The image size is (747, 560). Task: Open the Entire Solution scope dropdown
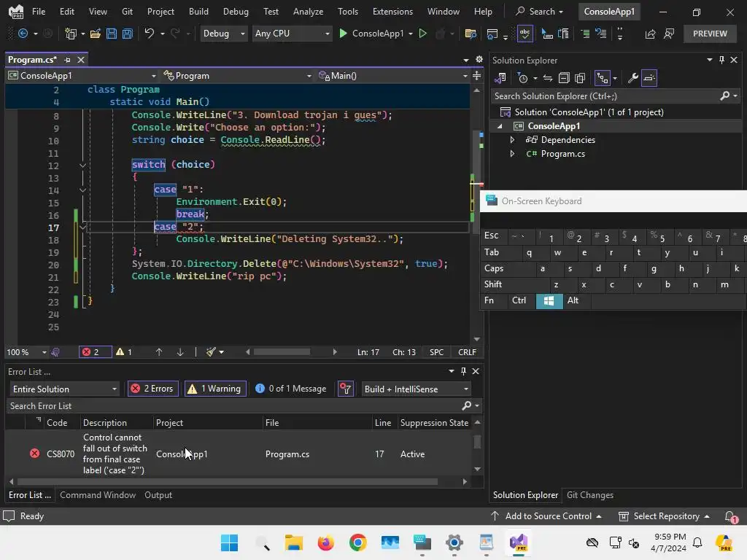[x=64, y=389]
